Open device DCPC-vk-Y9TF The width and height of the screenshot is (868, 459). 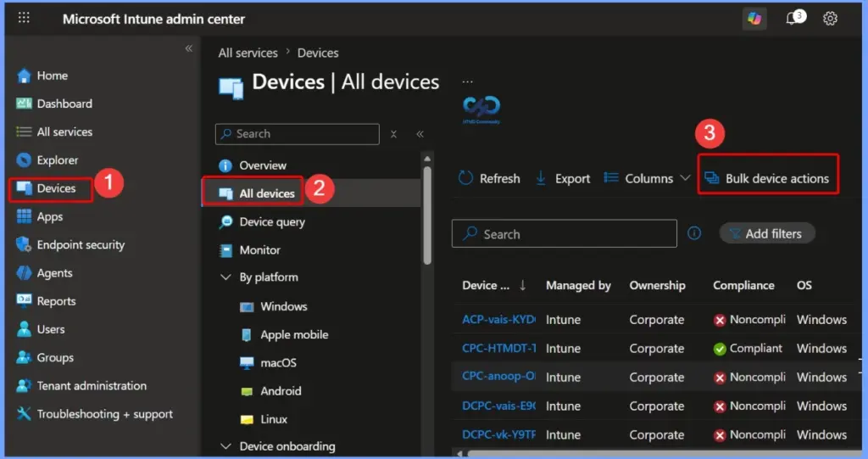[498, 434]
